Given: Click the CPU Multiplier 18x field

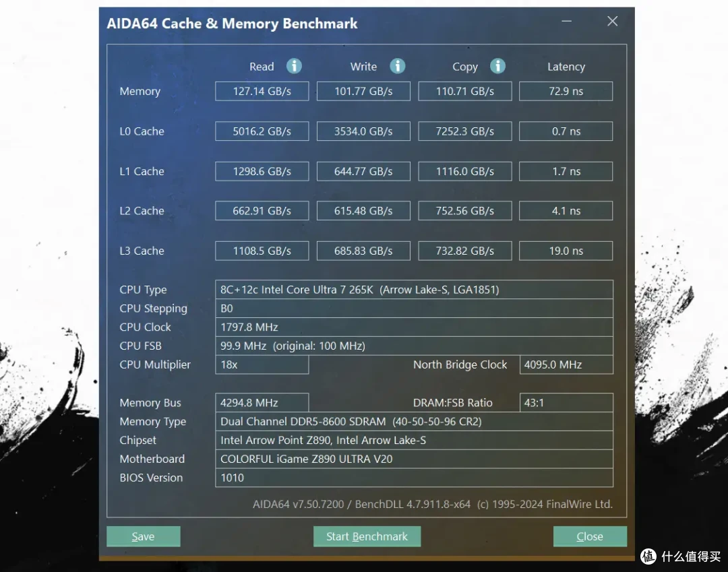Looking at the screenshot, I should click(262, 364).
